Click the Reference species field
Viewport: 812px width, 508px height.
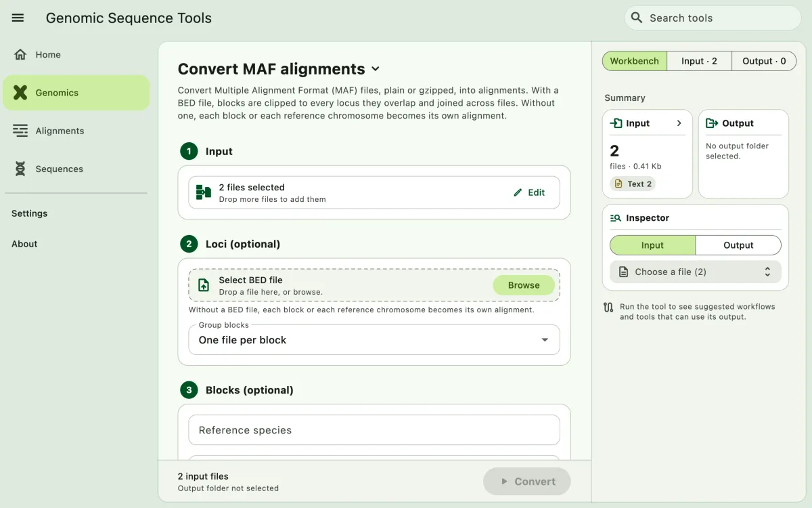[374, 430]
